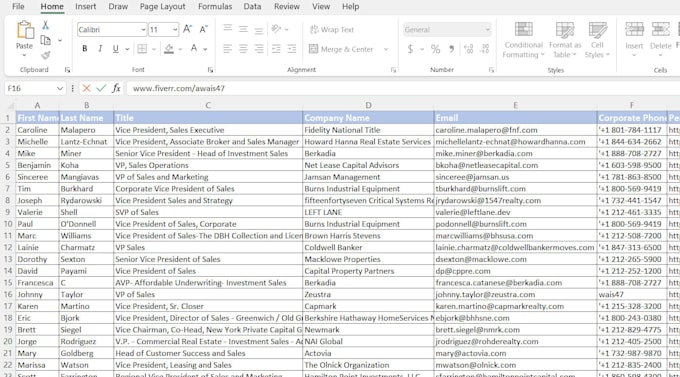Increase font size with the larger A icon
The width and height of the screenshot is (680, 377).
click(187, 29)
